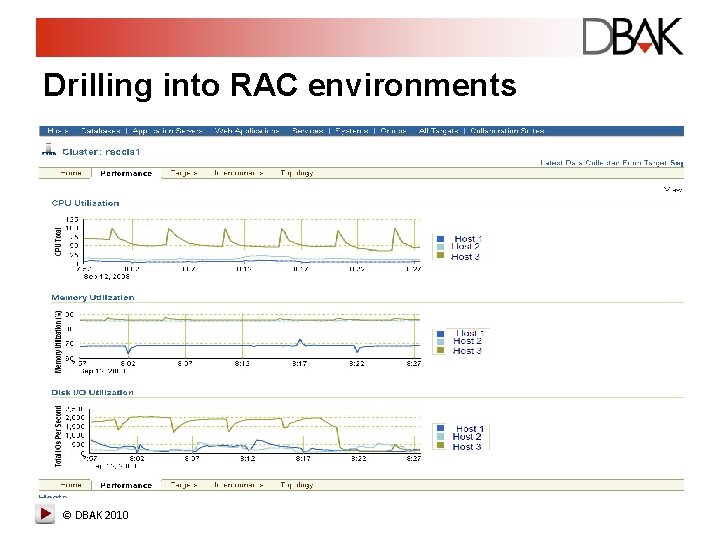Click Host 3 label in the CPU Utilization legend
Viewport: 720px width, 540px height.
point(465,257)
